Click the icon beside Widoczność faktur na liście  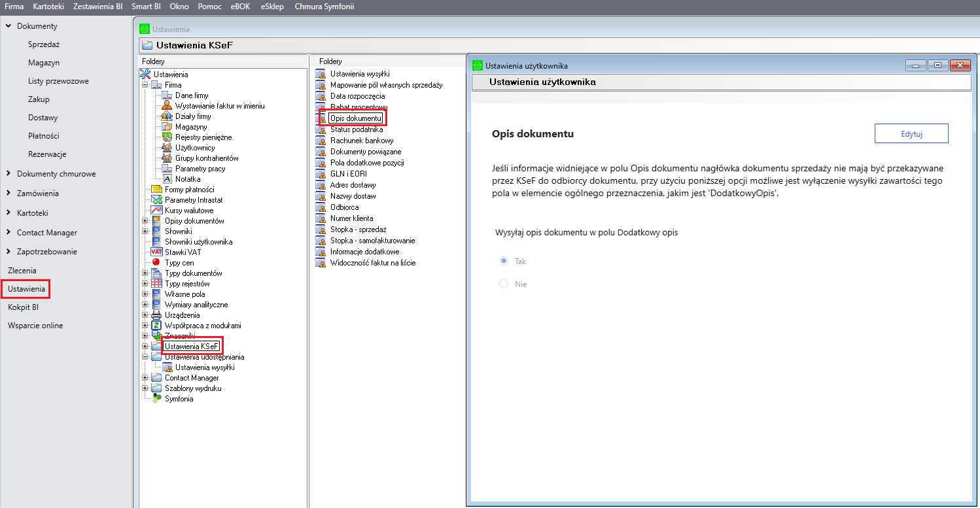click(321, 263)
